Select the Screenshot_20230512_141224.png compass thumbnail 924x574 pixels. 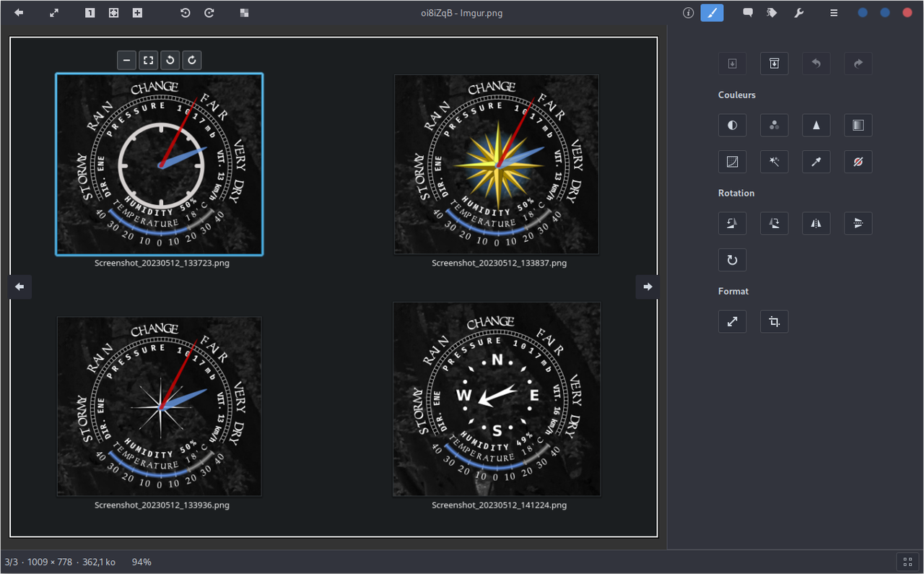click(497, 399)
